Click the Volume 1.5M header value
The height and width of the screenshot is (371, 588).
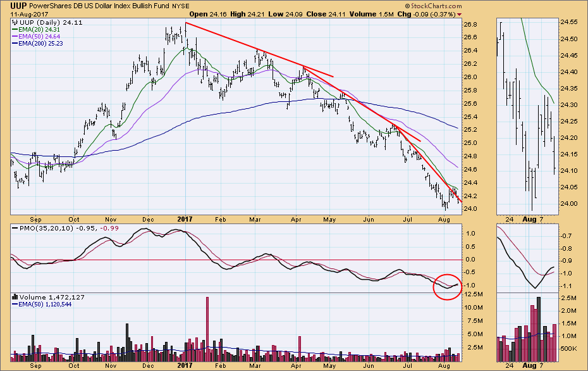[x=372, y=15]
